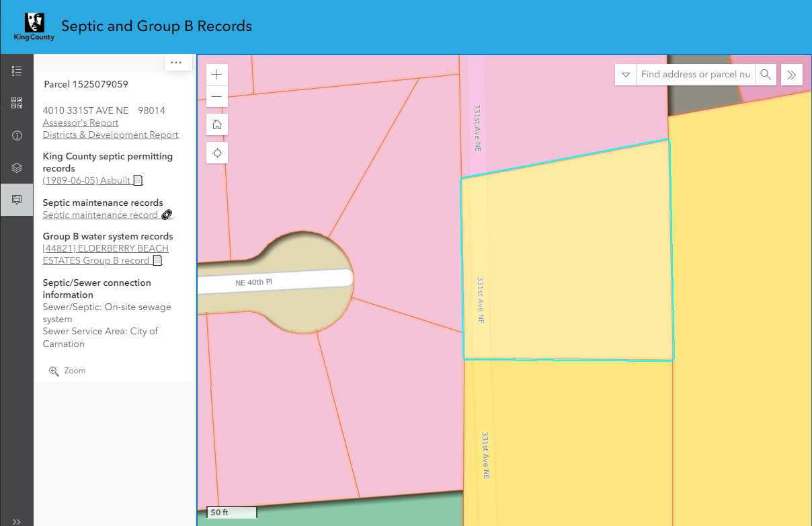Zoom in using the plus map control
This screenshot has height=526, width=812.
216,74
